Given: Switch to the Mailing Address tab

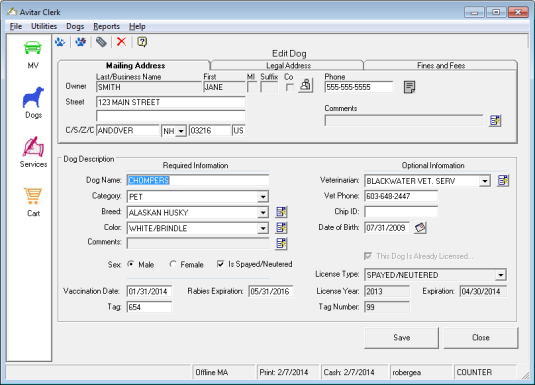Looking at the screenshot, I should [135, 65].
